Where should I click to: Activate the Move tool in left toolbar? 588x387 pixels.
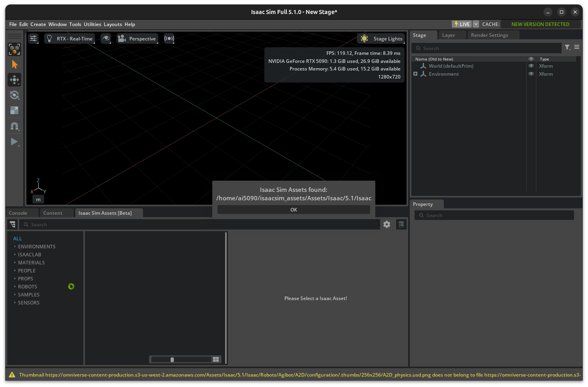(14, 80)
